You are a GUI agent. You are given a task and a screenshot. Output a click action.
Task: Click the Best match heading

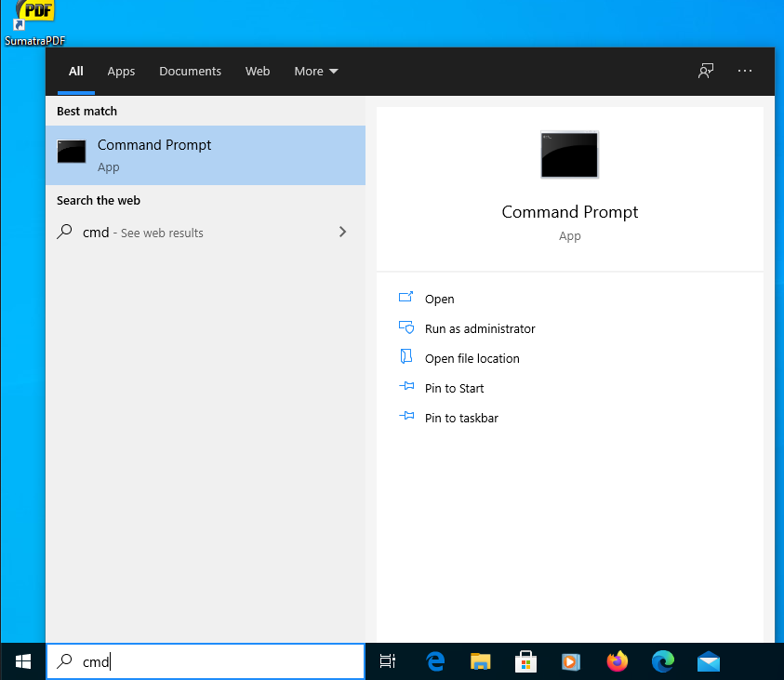click(x=86, y=111)
